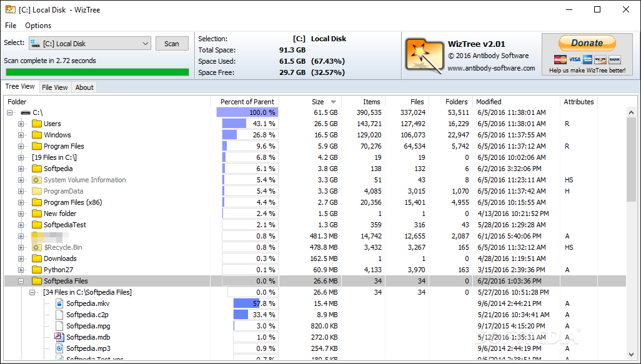Click 390,535 items count for C:\
This screenshot has width=641, height=364.
coord(368,112)
